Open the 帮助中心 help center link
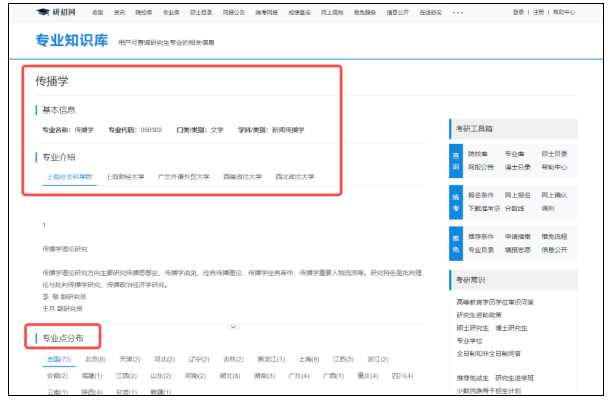Viewport: 608px width, 406px height. point(563,13)
